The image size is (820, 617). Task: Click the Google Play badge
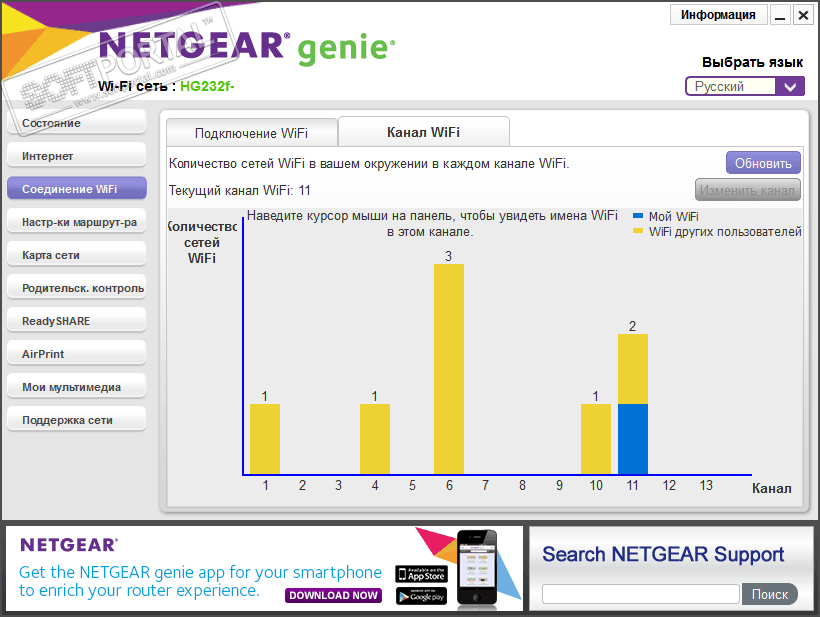(422, 596)
